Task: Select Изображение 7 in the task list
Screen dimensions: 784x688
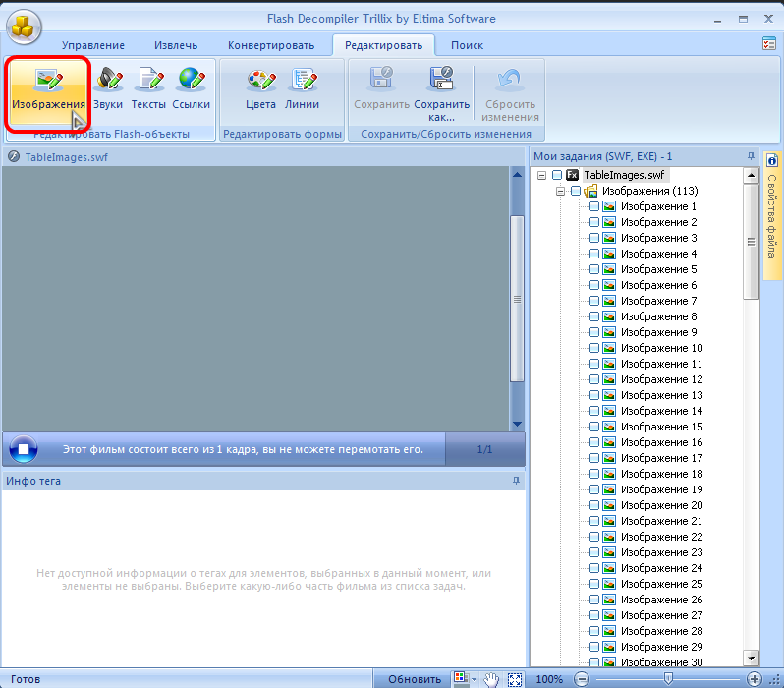Action: [658, 301]
